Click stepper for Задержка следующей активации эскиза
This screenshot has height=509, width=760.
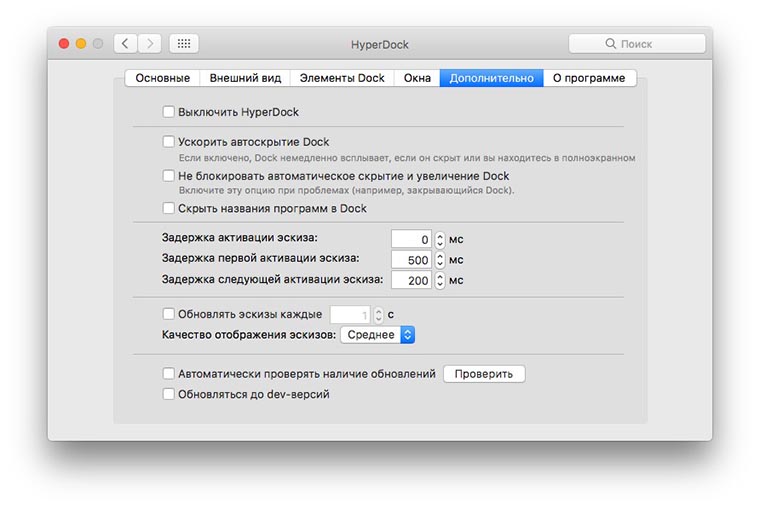(x=440, y=280)
